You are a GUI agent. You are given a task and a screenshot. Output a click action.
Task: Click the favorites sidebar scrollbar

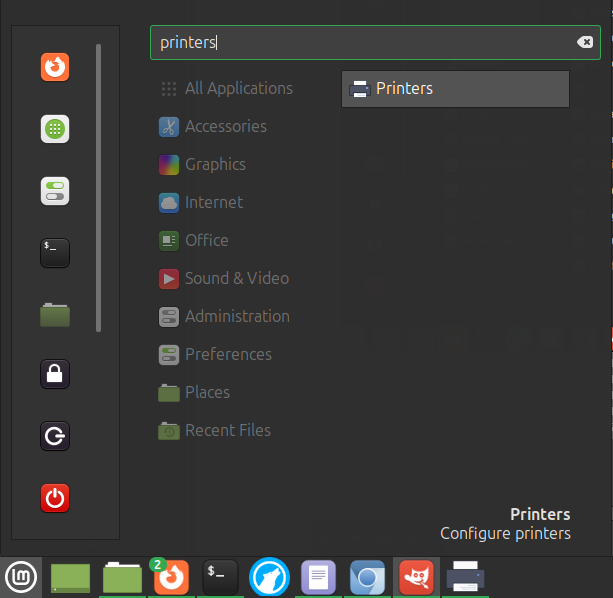click(x=98, y=188)
